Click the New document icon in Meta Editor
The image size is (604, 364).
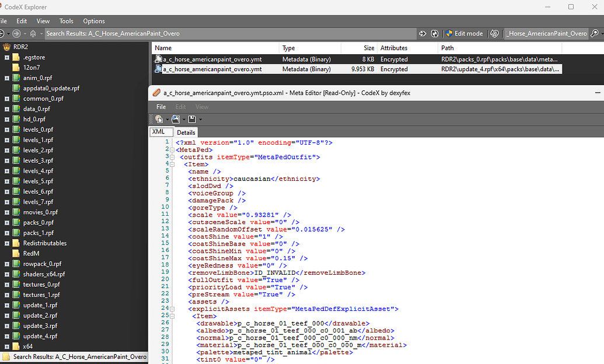[x=160, y=119]
